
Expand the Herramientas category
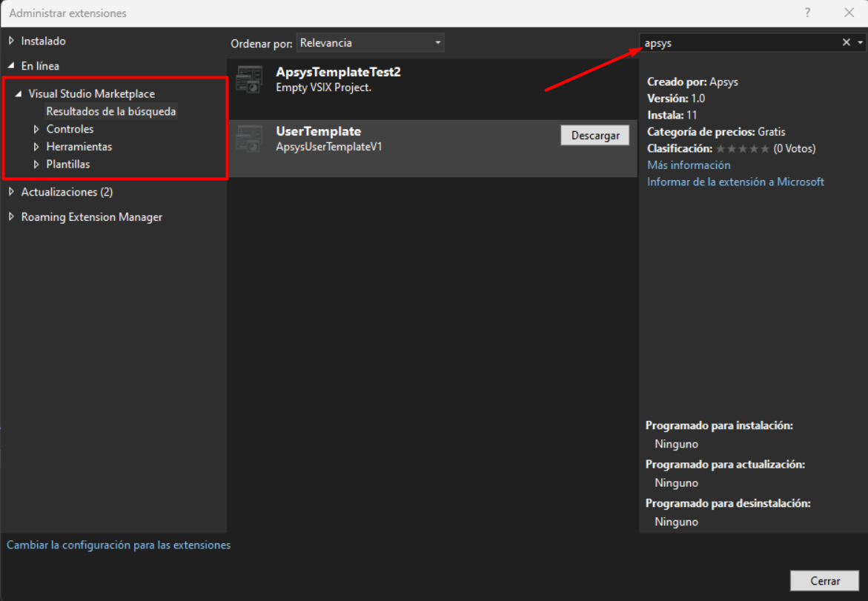pyautogui.click(x=36, y=147)
